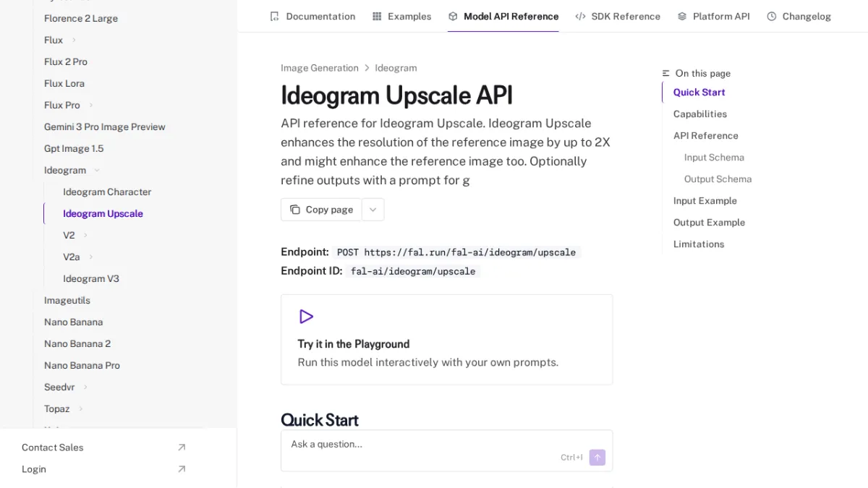This screenshot has height=488, width=868.
Task: Expand the V2a sidebar chevron
Action: [91, 257]
